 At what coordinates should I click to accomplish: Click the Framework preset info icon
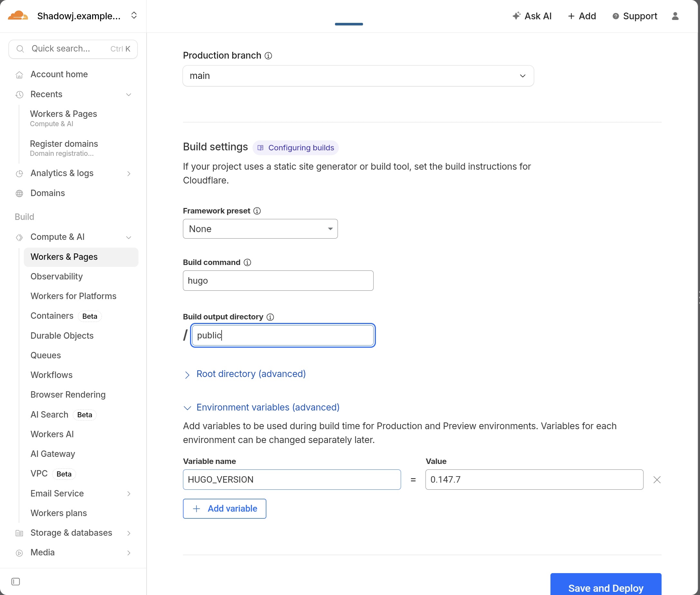pyautogui.click(x=257, y=211)
